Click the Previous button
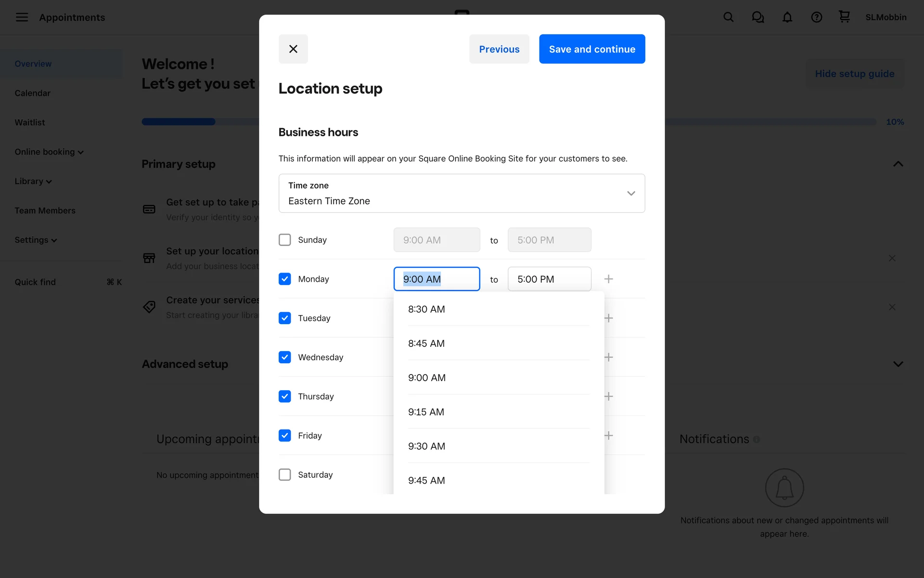This screenshot has height=578, width=924. coord(499,49)
